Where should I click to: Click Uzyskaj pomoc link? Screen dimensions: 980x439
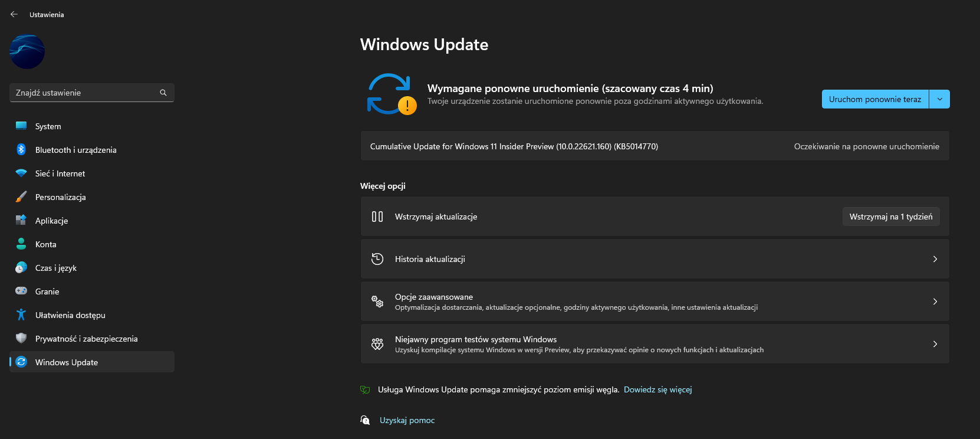407,420
